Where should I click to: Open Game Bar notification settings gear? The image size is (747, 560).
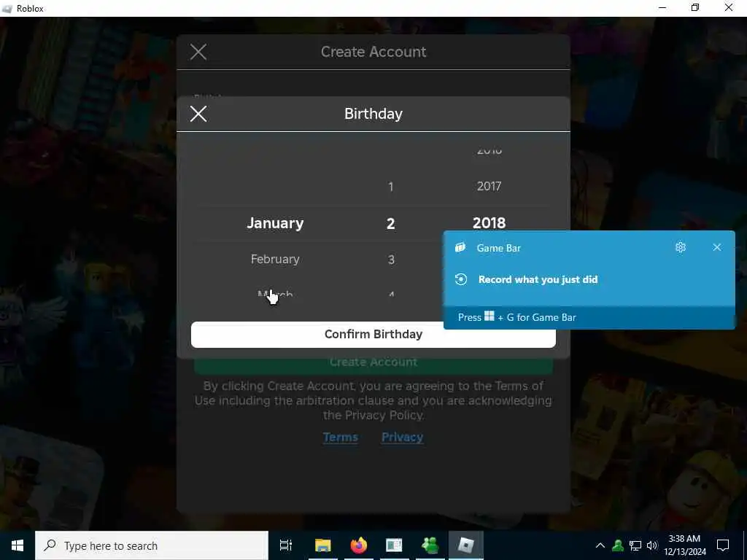pyautogui.click(x=681, y=247)
